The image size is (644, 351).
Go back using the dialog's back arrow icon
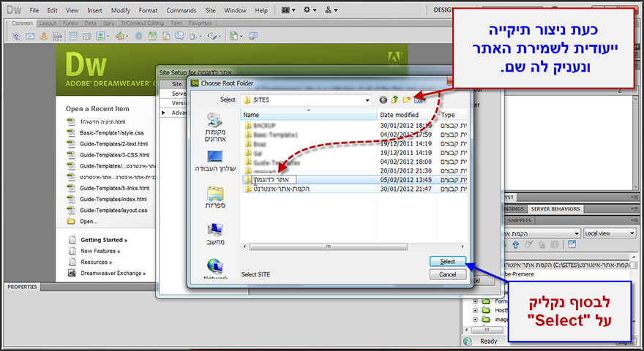point(383,99)
